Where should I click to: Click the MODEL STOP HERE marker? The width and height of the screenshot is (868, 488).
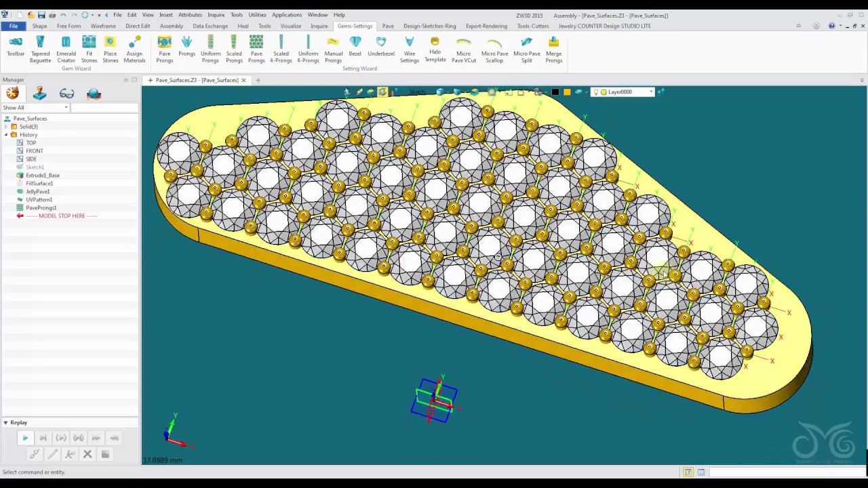tap(61, 216)
